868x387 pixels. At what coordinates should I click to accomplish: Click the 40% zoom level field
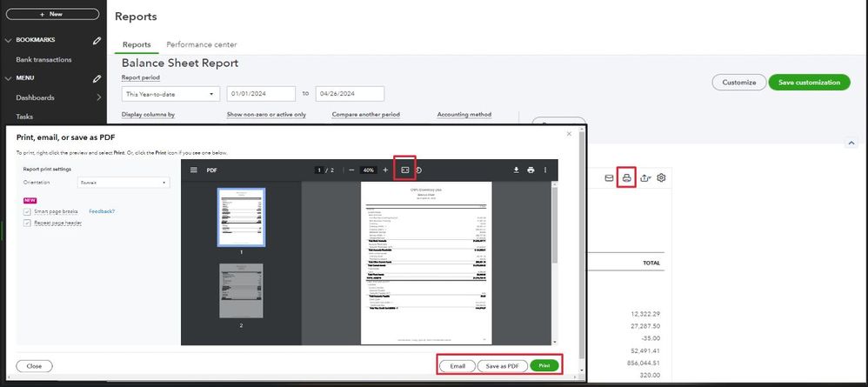point(369,170)
